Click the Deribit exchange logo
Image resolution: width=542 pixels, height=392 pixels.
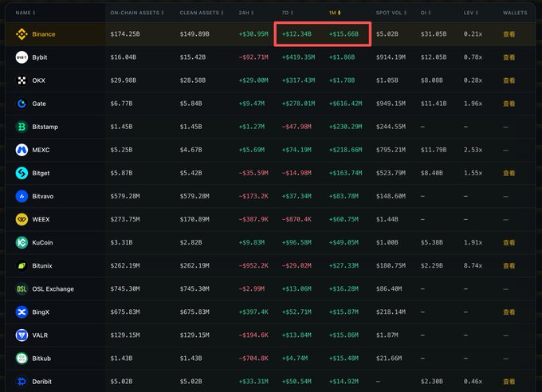click(x=22, y=382)
